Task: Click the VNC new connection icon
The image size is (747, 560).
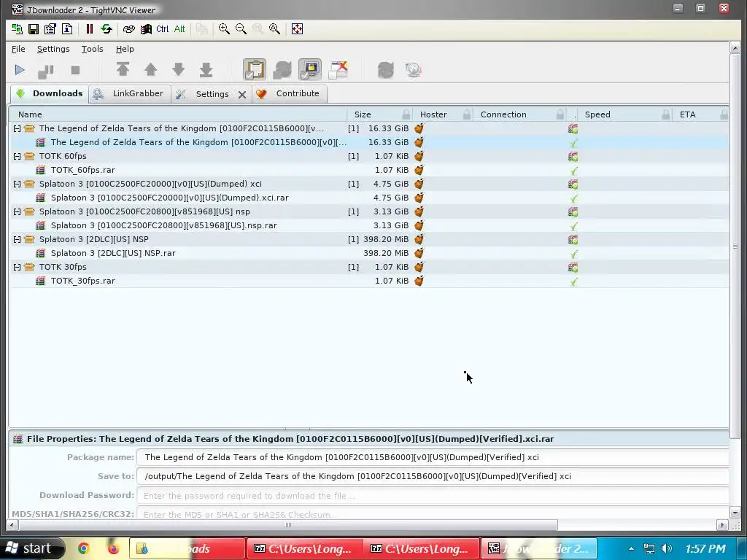Action: click(18, 29)
